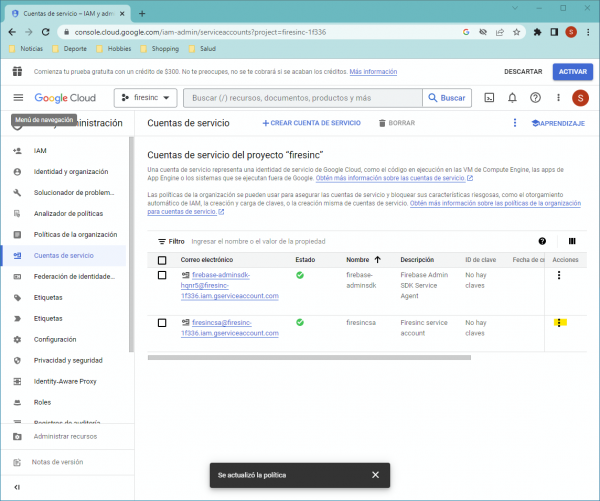The height and width of the screenshot is (501, 600).
Task: Collapse the left sidebar panel
Action: (x=17, y=485)
